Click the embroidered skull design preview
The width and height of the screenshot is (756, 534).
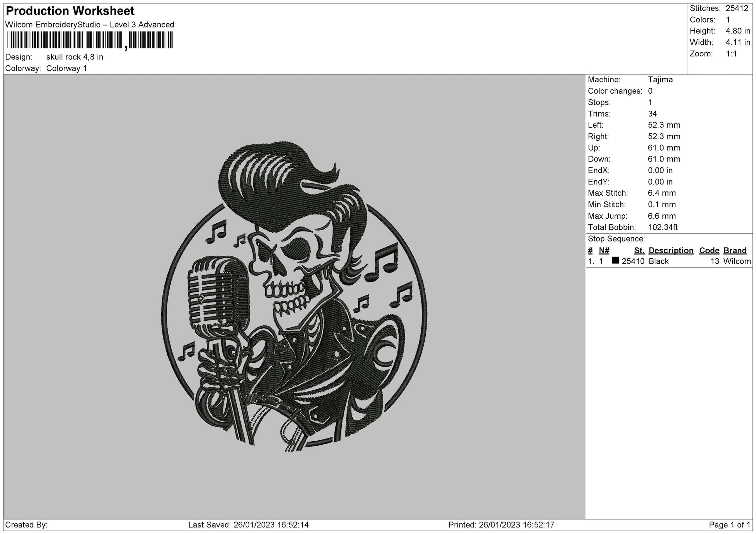294,296
